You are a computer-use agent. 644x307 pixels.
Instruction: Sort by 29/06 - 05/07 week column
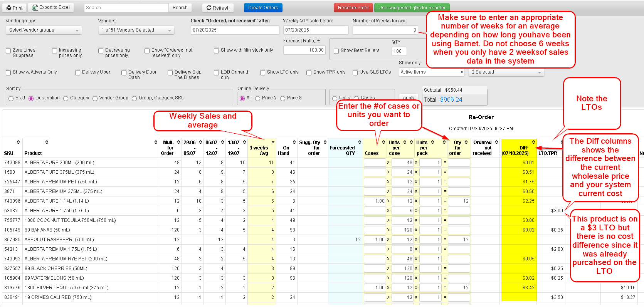200,142
